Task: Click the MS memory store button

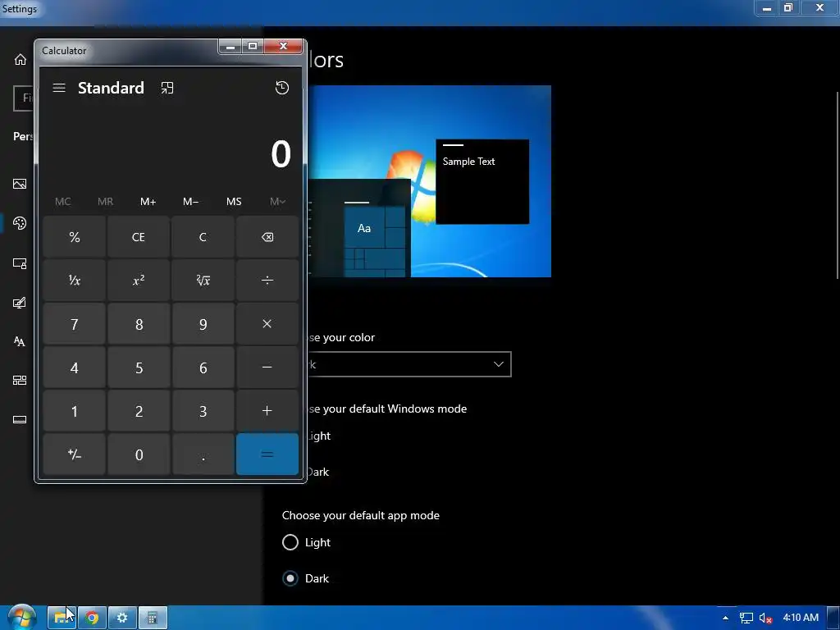Action: click(234, 202)
